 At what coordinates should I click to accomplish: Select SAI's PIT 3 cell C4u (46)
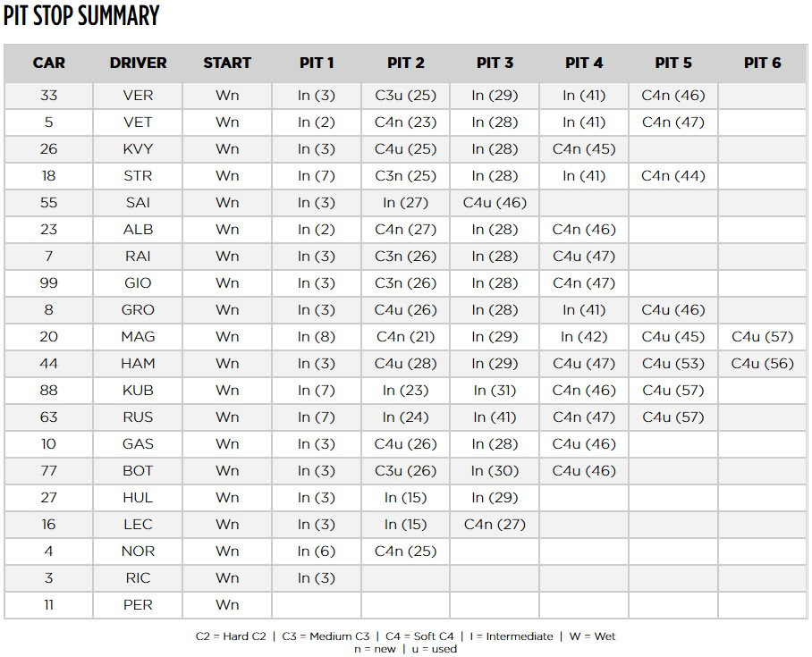(x=495, y=202)
